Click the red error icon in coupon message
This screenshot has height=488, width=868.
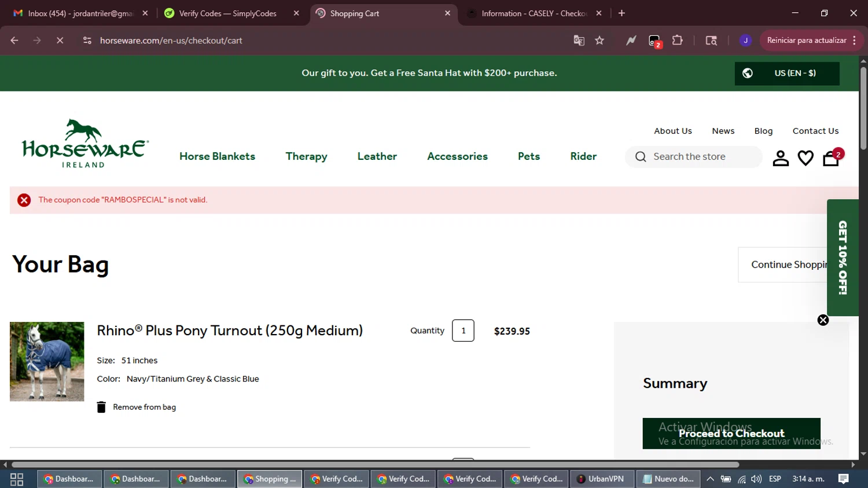(x=24, y=200)
